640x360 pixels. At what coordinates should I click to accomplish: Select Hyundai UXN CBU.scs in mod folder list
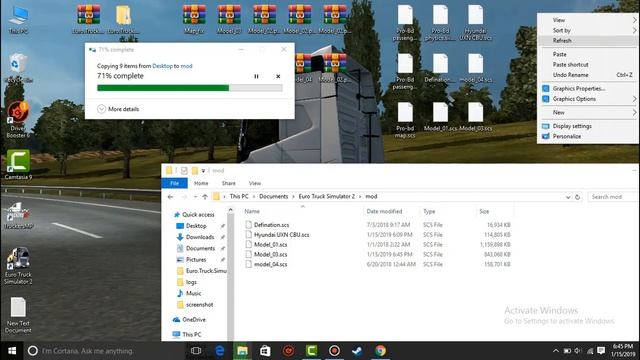281,235
